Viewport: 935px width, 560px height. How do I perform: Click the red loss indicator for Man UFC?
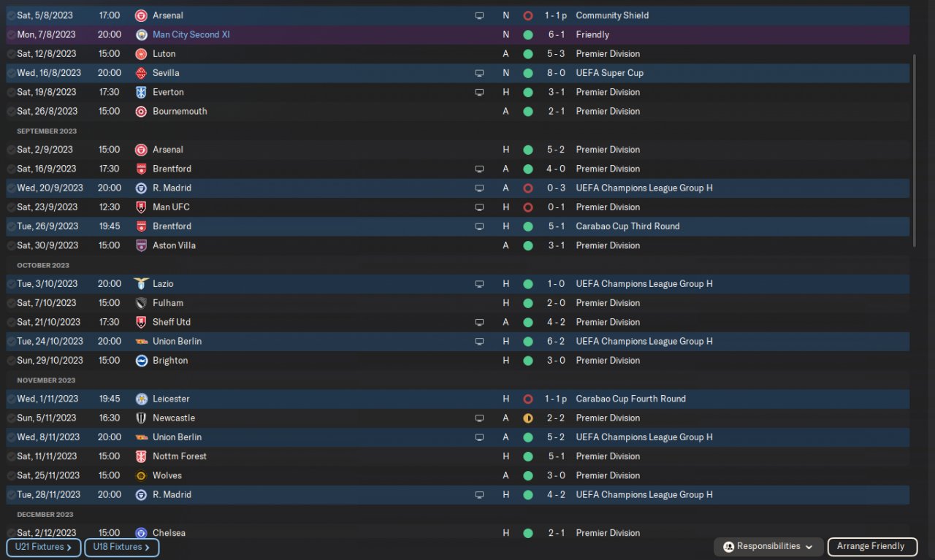click(x=527, y=207)
